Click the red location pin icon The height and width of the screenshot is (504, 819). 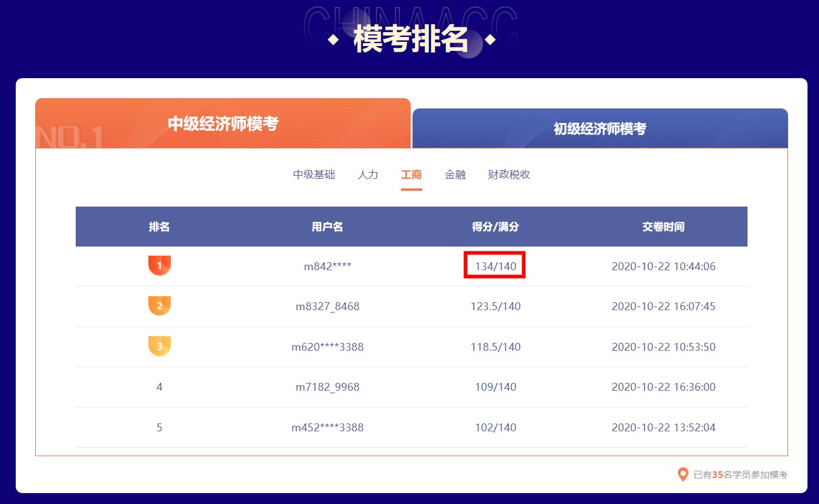683,474
